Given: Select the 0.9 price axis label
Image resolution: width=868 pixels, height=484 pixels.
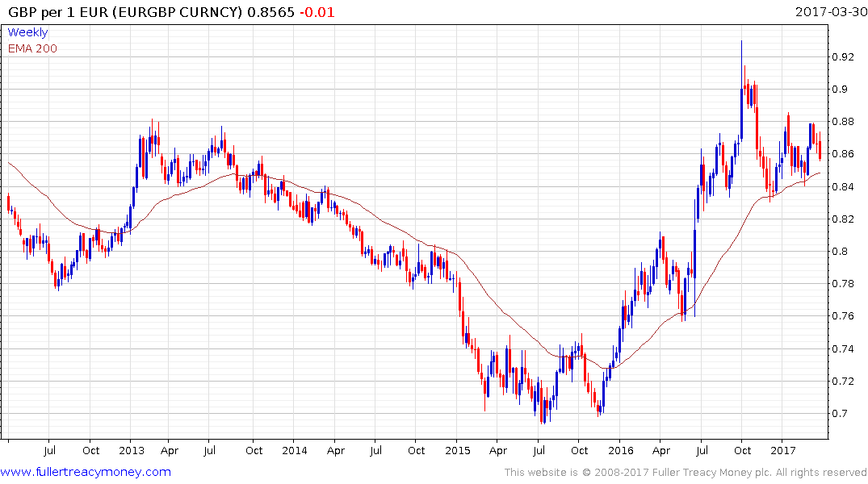Looking at the screenshot, I should [x=840, y=89].
